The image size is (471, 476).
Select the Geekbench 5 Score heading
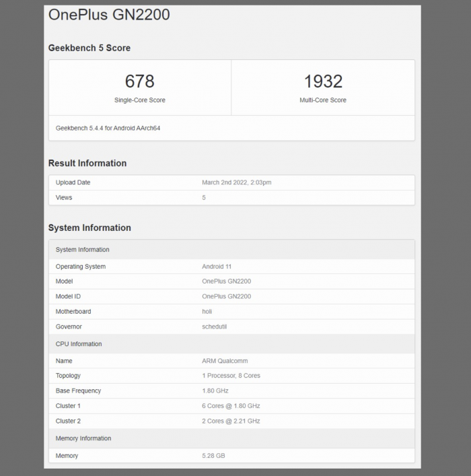89,48
